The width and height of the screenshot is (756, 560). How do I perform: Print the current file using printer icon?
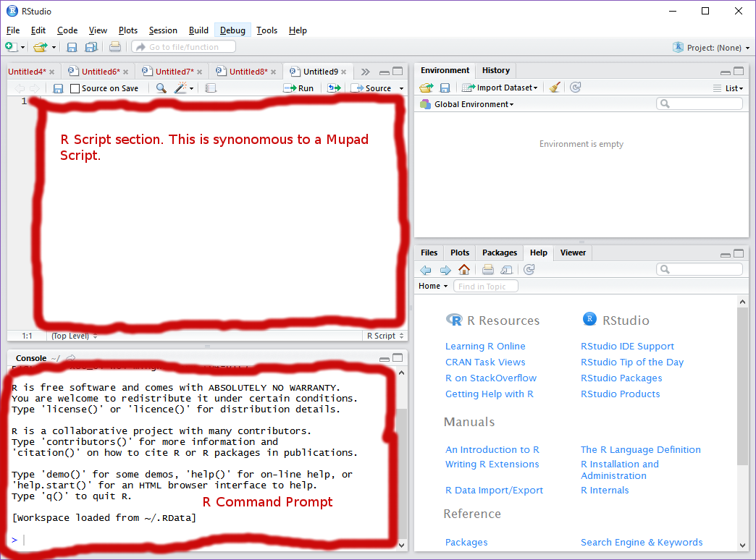tap(114, 47)
